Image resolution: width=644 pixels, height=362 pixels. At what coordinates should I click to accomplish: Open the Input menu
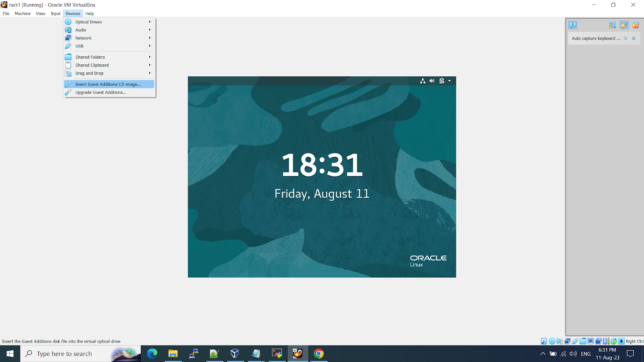point(55,13)
